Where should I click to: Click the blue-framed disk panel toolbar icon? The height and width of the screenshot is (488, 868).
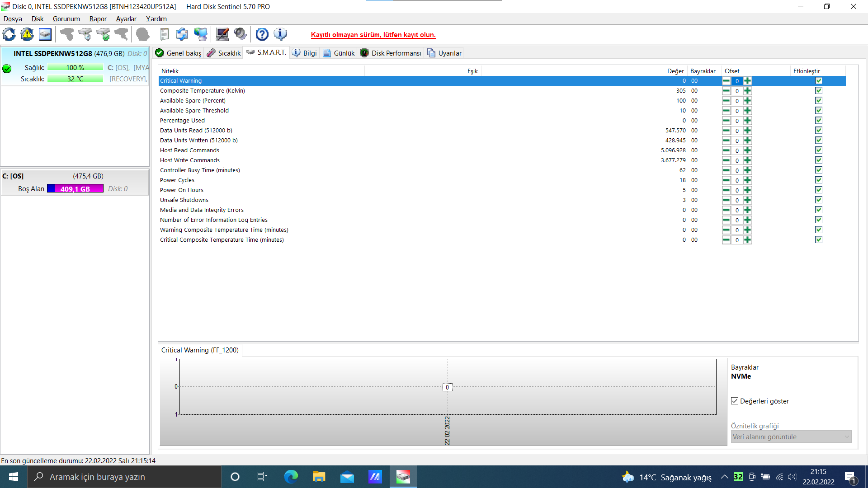(45, 34)
